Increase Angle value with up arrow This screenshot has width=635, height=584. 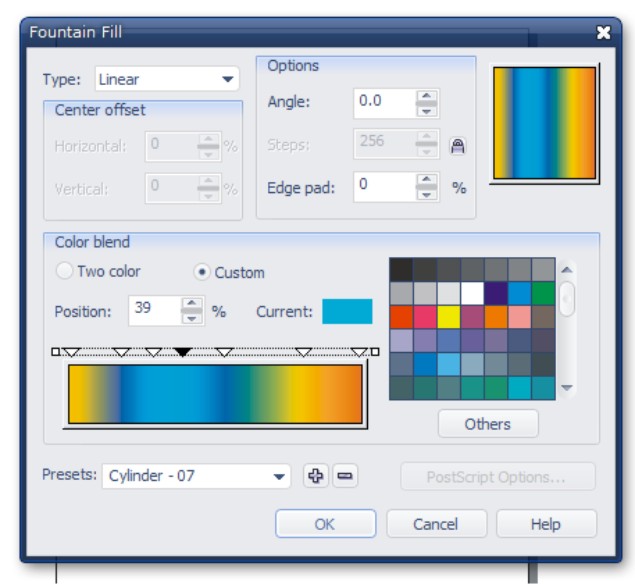pyautogui.click(x=426, y=96)
